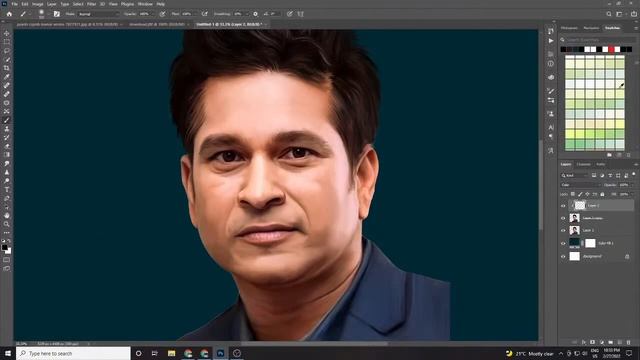640x360 pixels.
Task: Add a layer mask icon
Action: point(593,342)
